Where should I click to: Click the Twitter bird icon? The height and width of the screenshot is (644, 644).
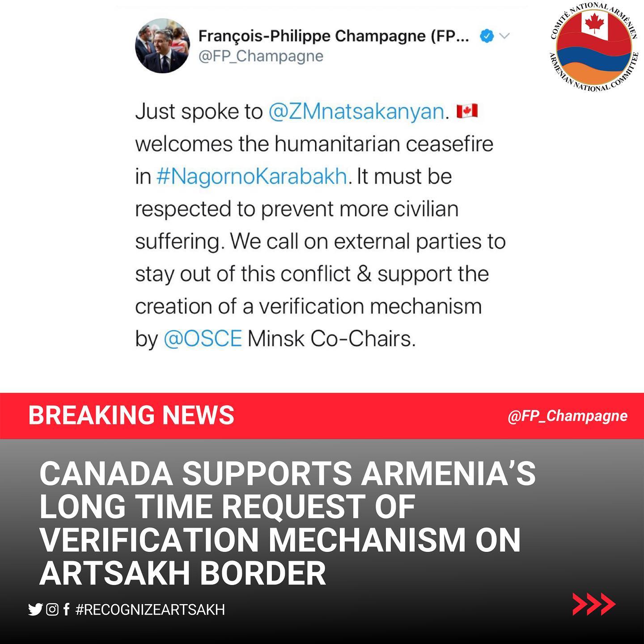[x=35, y=610]
